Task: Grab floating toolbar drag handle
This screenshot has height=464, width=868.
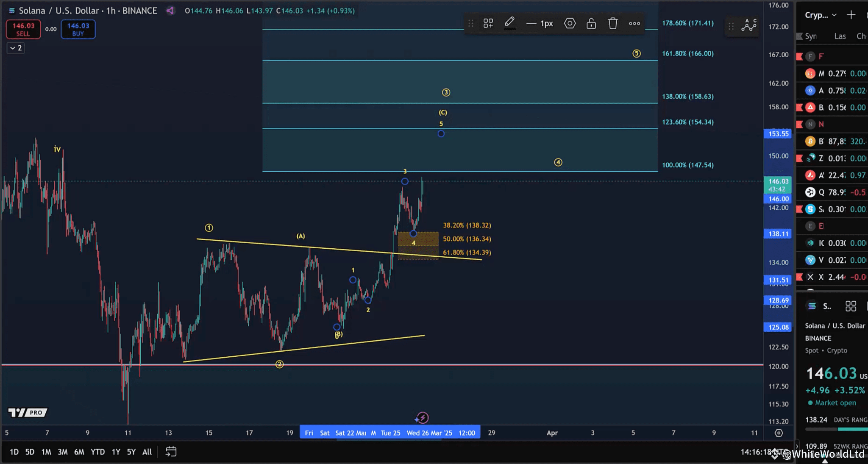Action: pos(471,23)
